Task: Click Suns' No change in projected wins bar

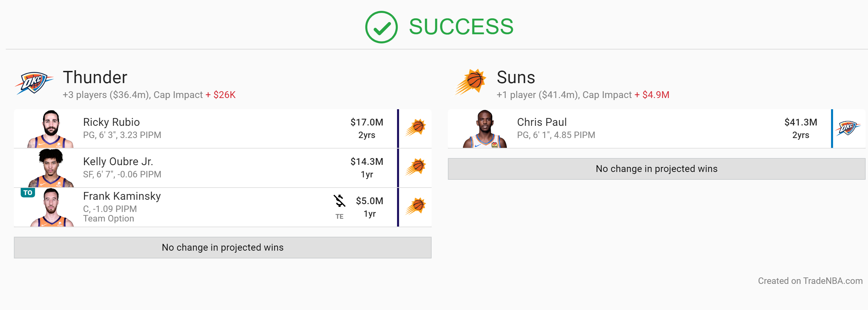Action: 657,169
